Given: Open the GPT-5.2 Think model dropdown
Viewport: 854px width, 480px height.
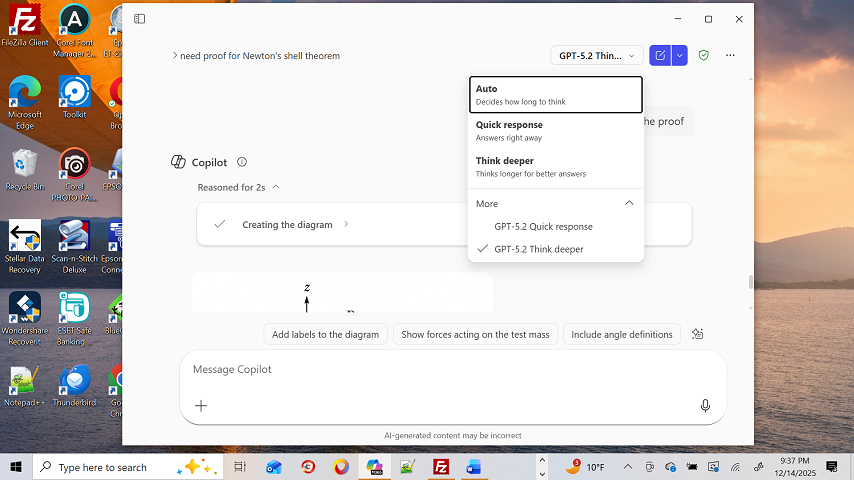Looking at the screenshot, I should pos(596,56).
